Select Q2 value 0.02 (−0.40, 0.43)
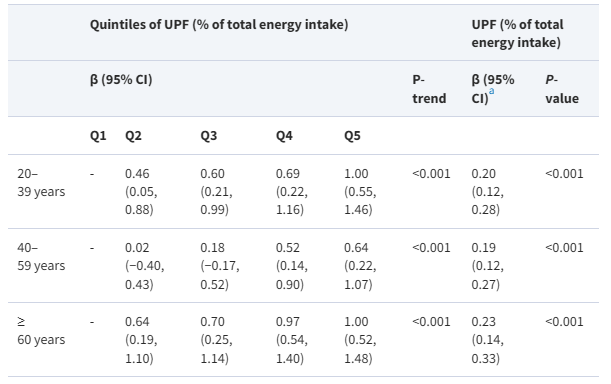 click(145, 266)
